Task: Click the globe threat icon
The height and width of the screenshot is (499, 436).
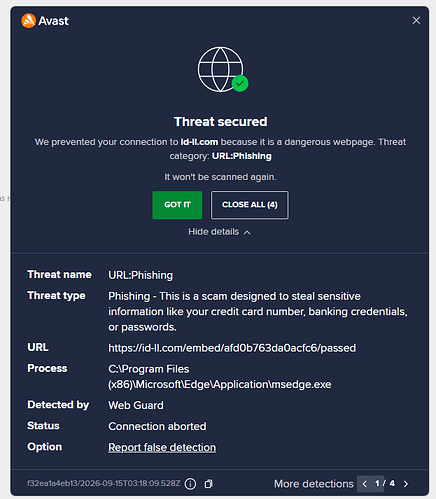Action: pyautogui.click(x=220, y=69)
